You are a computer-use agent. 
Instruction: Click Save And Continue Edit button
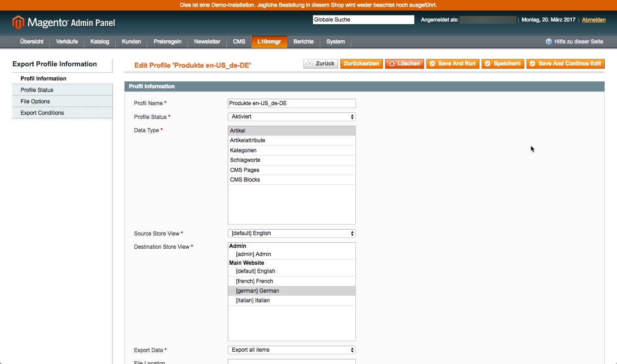click(565, 64)
